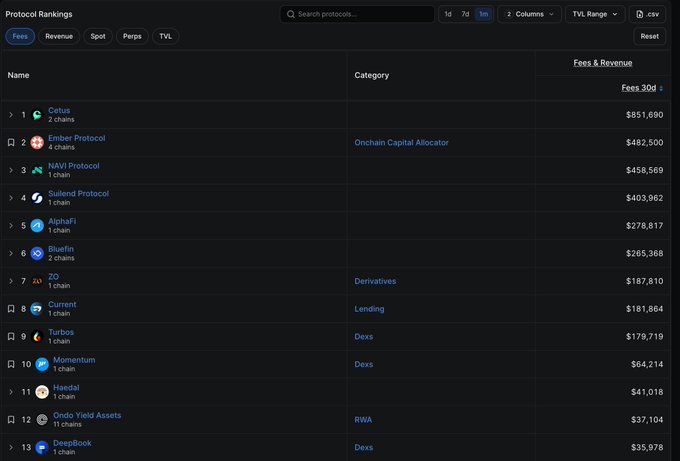
Task: Bookmark Ondo Yield Assets
Action: pyautogui.click(x=11, y=420)
